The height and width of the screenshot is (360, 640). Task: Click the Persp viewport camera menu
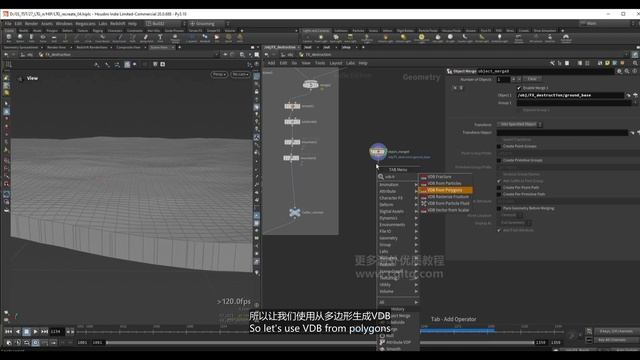(x=219, y=74)
